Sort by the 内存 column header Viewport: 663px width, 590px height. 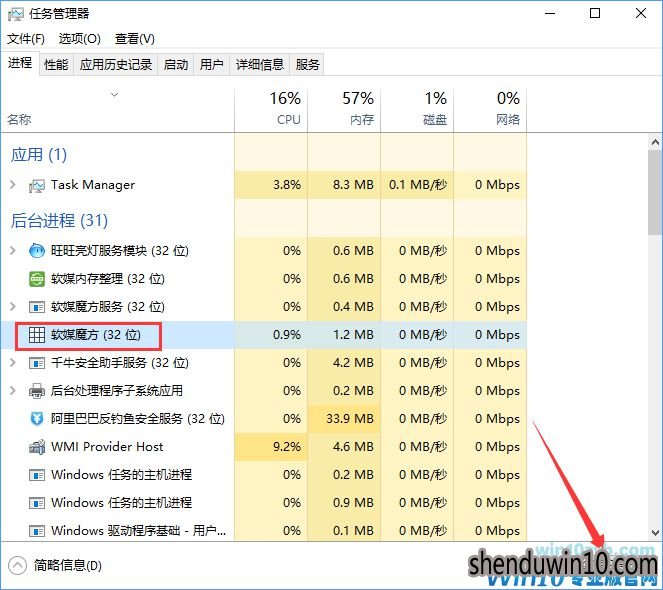click(x=344, y=109)
